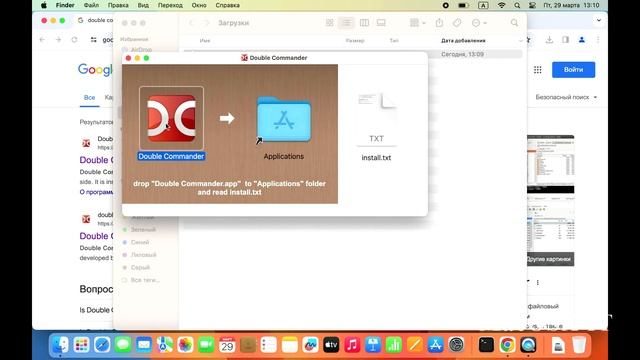
Task: Open the Google apps grid
Action: (538, 70)
